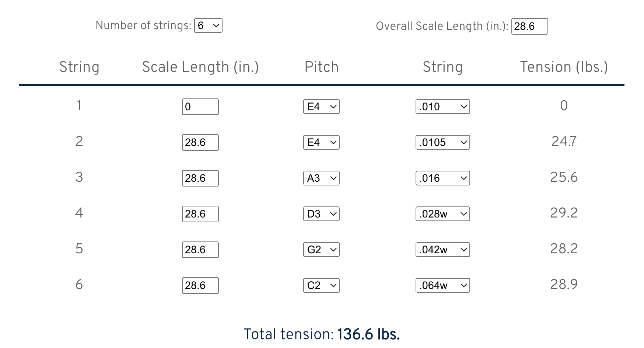
Task: Open string 1 gauge dropdown showing .010
Action: click(x=442, y=107)
